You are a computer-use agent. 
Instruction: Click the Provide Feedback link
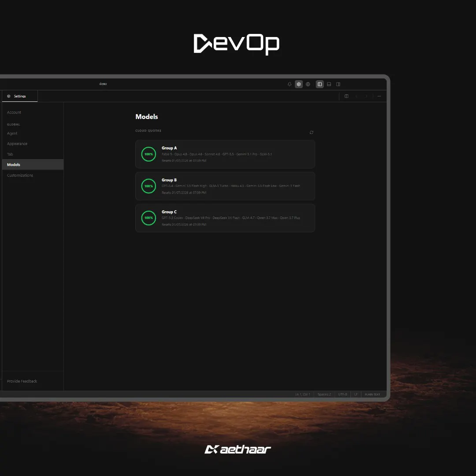click(x=22, y=381)
